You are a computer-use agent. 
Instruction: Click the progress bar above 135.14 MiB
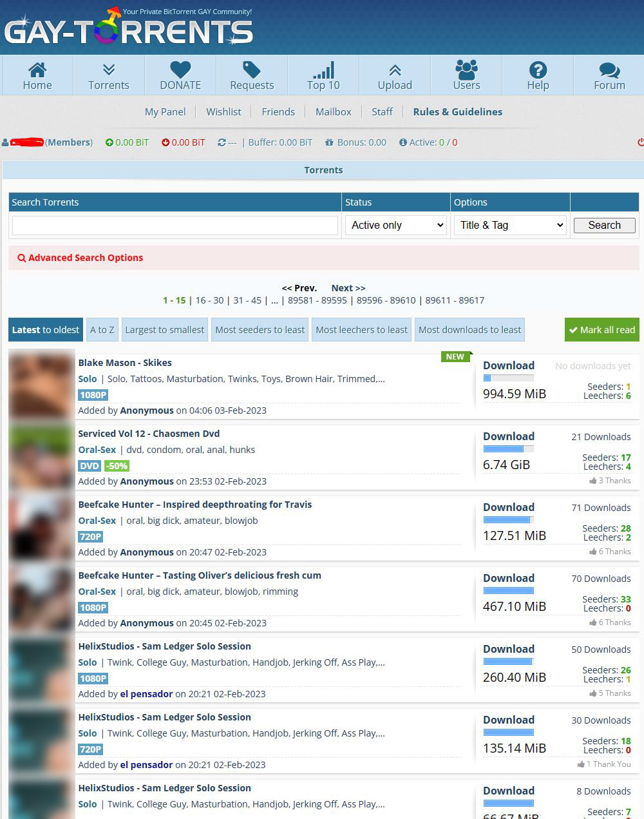coord(509,733)
